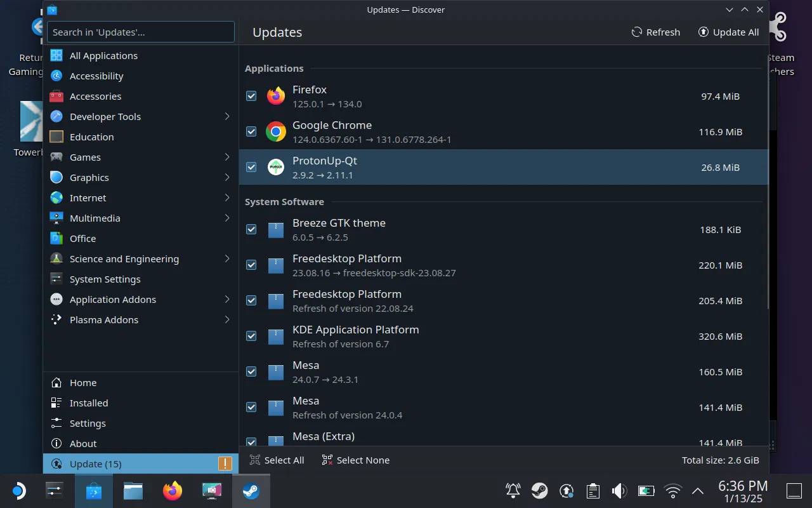The image size is (812, 508).
Task: Select the Accessibility category
Action: click(141, 76)
